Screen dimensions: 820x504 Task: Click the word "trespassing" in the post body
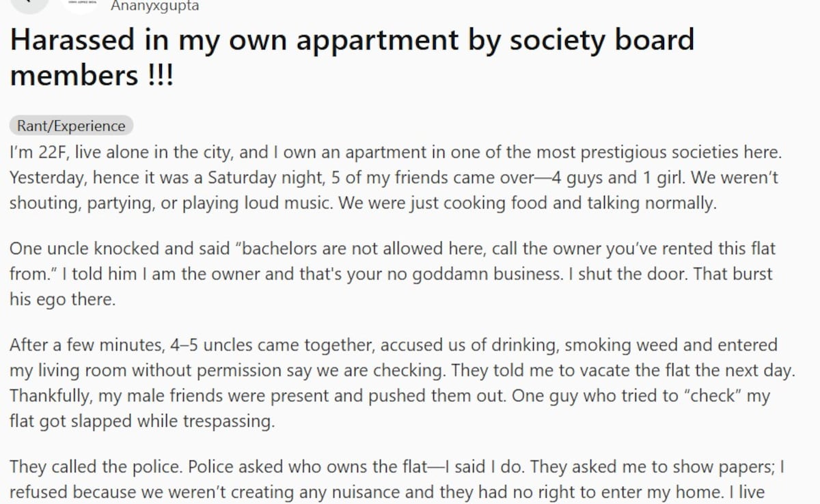[x=228, y=422]
